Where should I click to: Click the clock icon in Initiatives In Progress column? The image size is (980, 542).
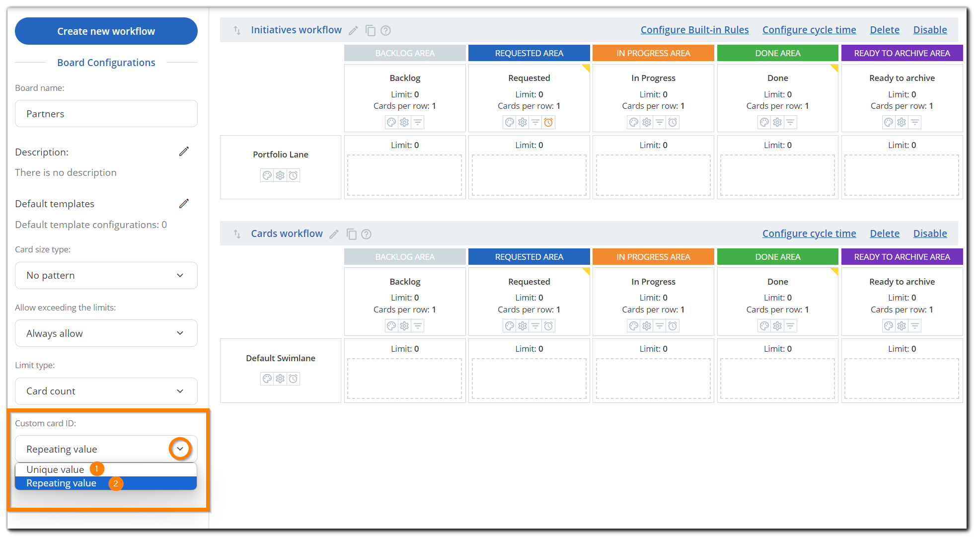[x=673, y=122]
